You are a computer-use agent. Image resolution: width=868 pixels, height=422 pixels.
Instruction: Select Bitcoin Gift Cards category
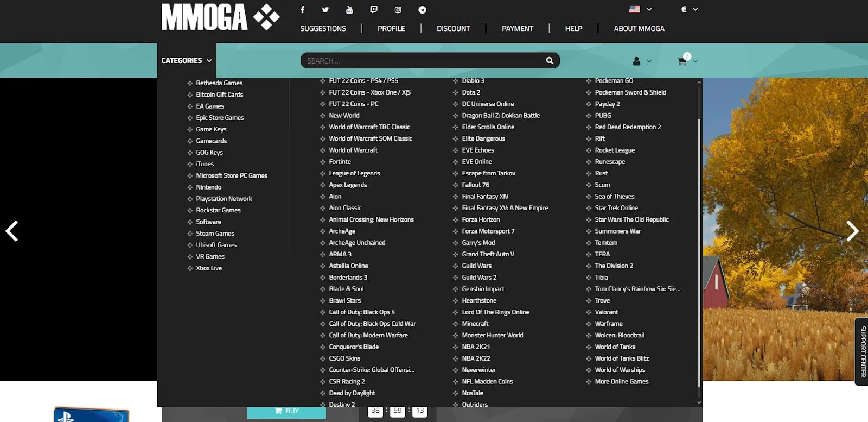point(220,95)
